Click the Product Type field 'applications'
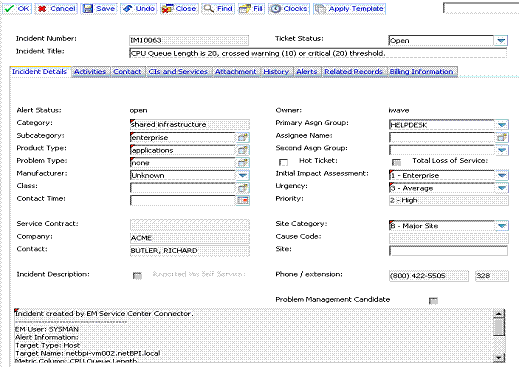The width and height of the screenshot is (521, 374). click(x=183, y=150)
